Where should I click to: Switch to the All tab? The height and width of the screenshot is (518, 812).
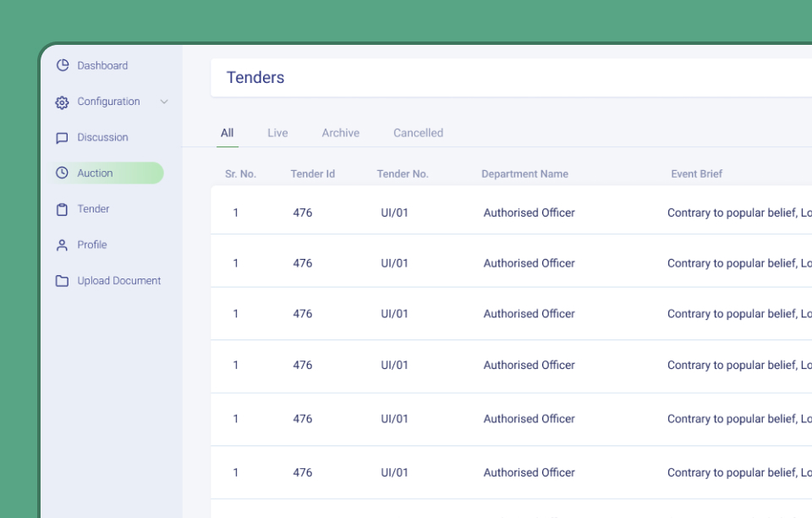228,133
